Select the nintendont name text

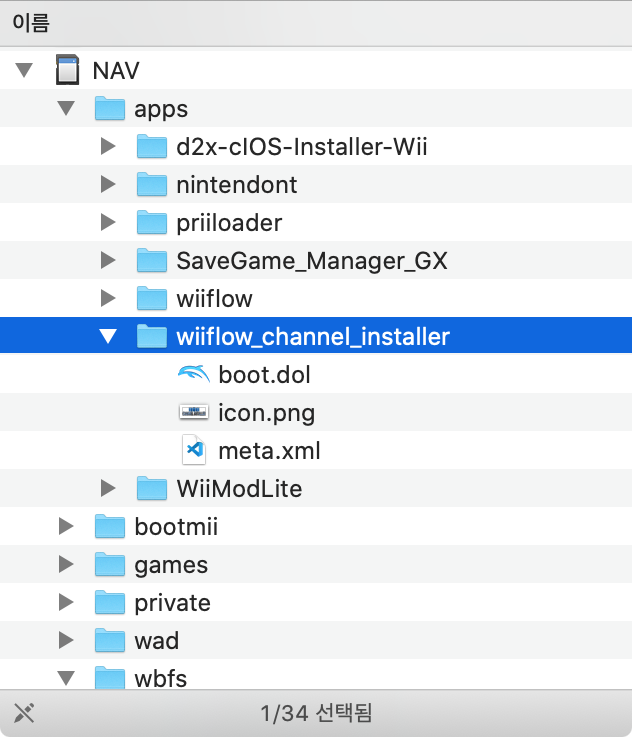237,185
